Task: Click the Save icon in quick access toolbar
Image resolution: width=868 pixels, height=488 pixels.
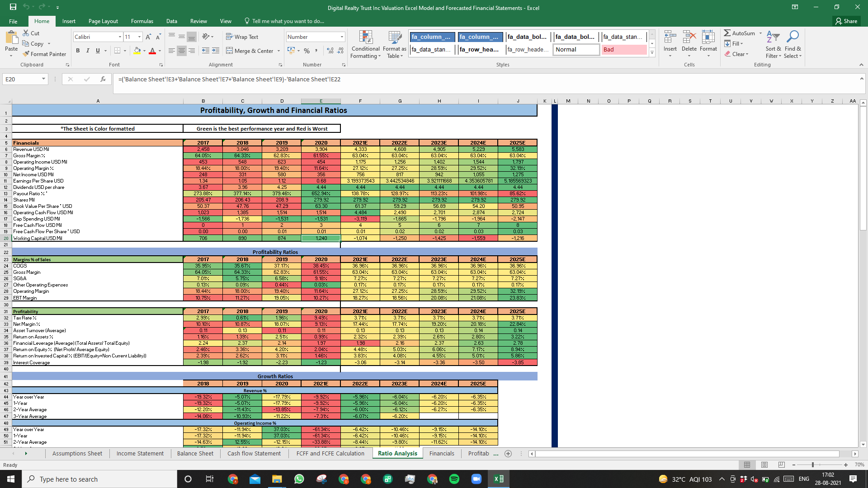Action: coord(13,7)
